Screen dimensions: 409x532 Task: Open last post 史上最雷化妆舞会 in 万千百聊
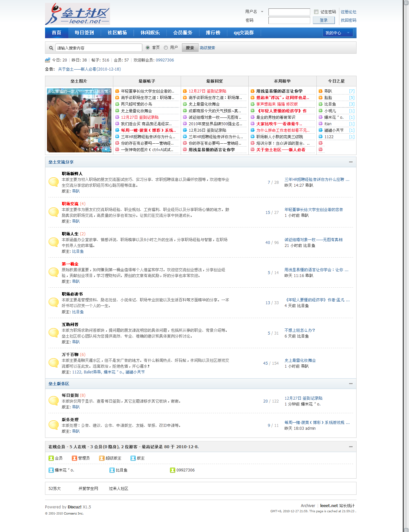300,360
